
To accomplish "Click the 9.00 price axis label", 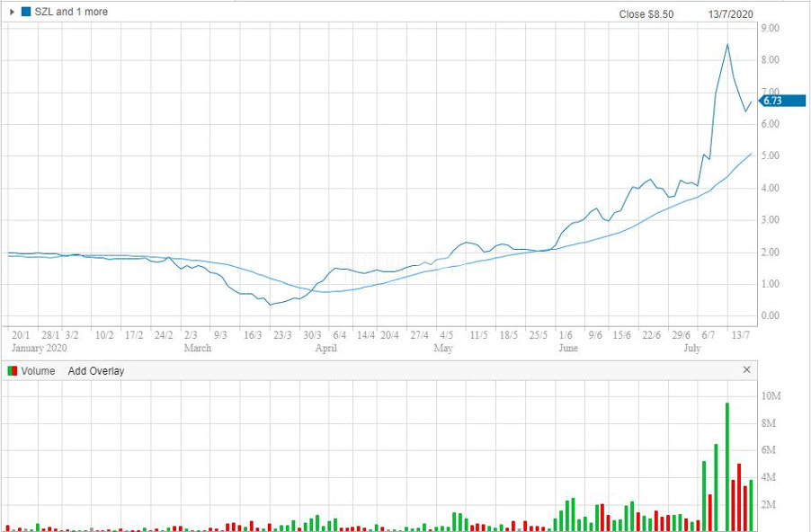I will click(x=771, y=29).
